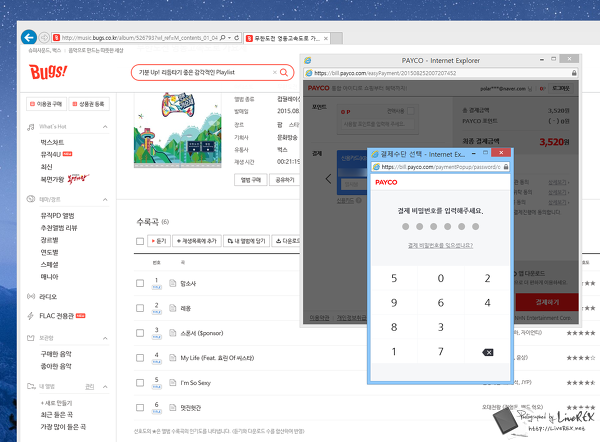
Task: Check the checkbox for track 3
Action: tap(140, 333)
